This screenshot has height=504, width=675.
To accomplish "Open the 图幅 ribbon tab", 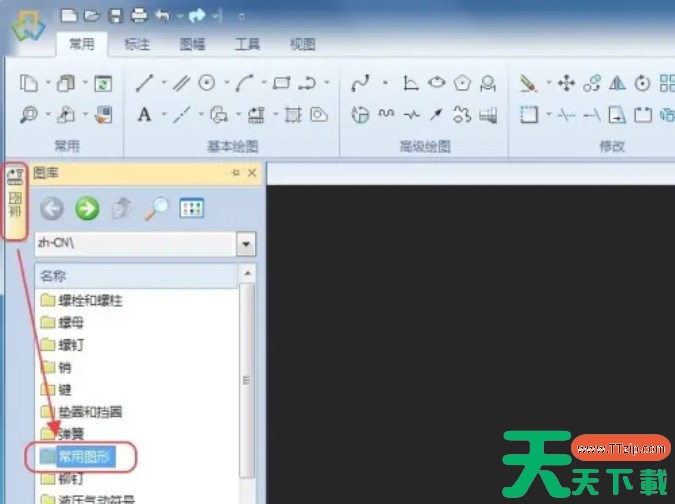I will (192, 44).
